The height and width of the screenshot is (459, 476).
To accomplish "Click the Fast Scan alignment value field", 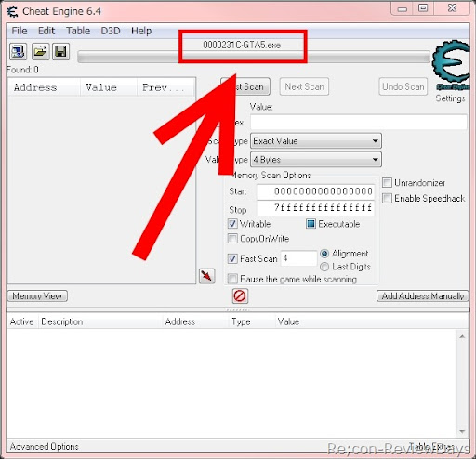I will tap(298, 258).
